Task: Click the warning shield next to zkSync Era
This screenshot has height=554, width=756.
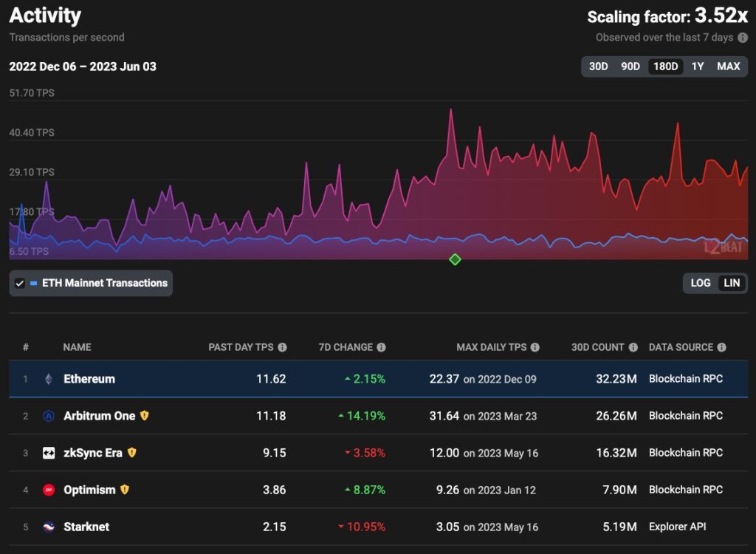Action: point(131,453)
